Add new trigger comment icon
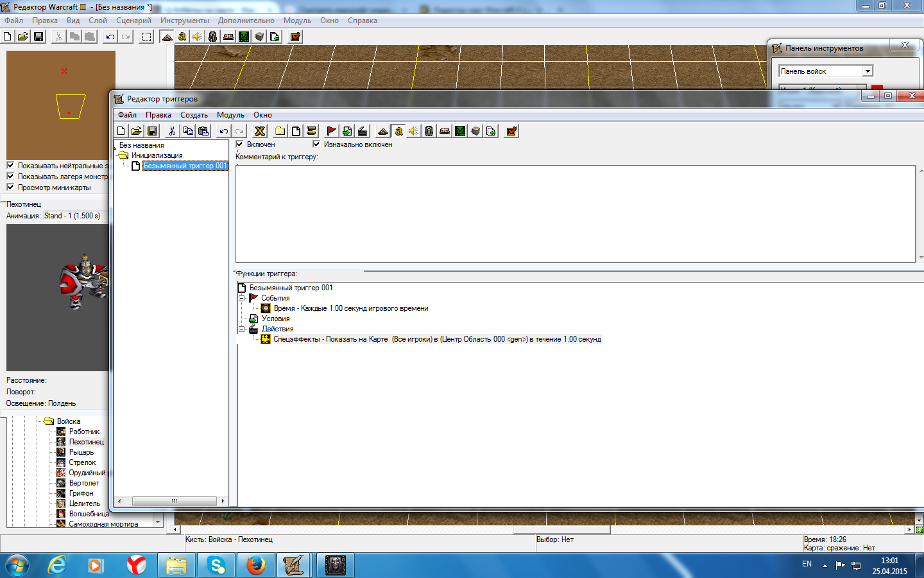The image size is (924, 578). [311, 131]
